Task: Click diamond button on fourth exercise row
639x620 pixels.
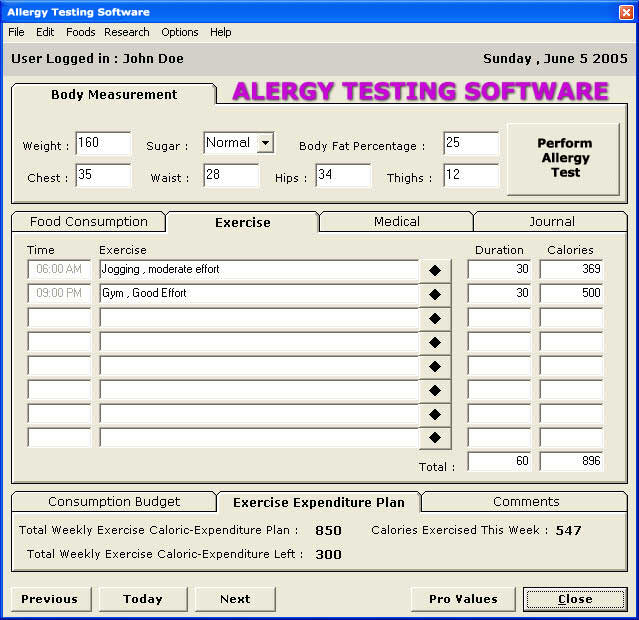Action: 435,342
